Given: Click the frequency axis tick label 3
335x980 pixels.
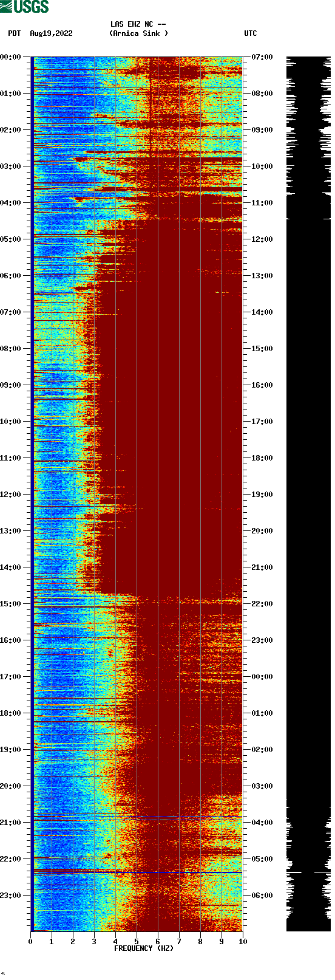Looking at the screenshot, I should click(94, 942).
